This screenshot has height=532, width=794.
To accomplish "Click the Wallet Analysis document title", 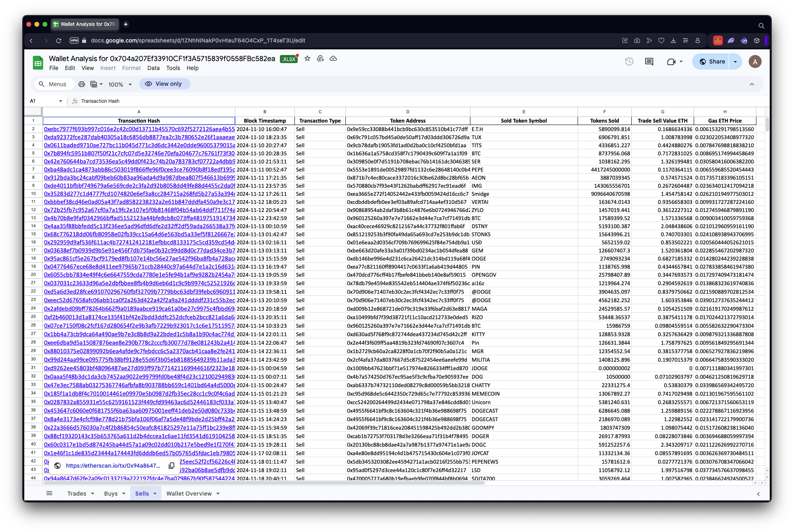I will (162, 59).
